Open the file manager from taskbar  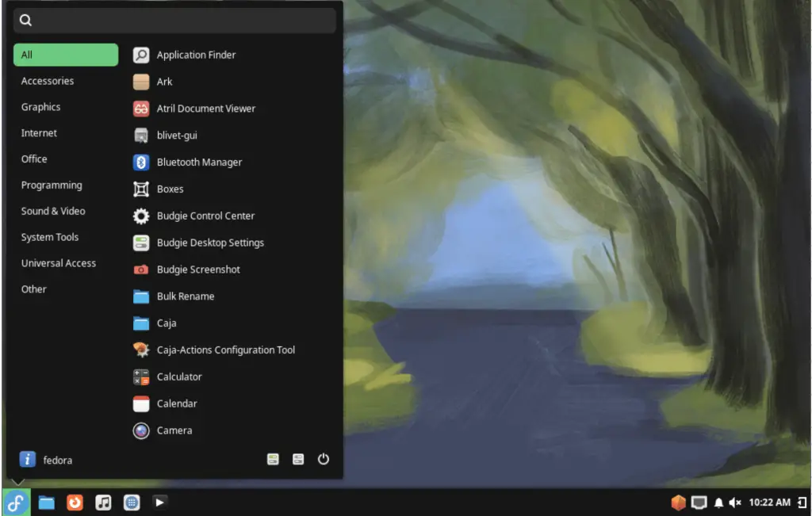pyautogui.click(x=47, y=503)
